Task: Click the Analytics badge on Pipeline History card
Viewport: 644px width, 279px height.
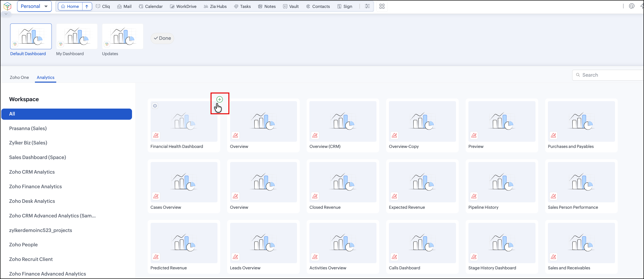Action: click(x=474, y=196)
